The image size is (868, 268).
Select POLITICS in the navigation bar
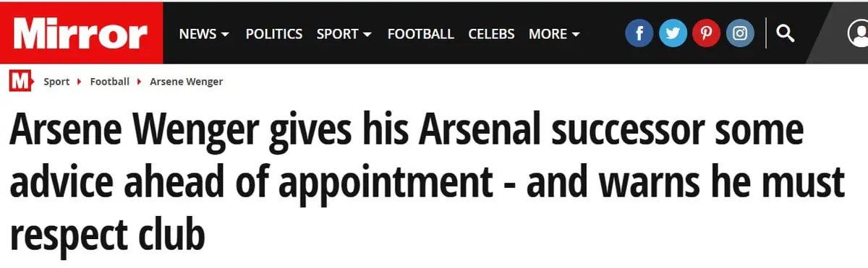tap(274, 34)
